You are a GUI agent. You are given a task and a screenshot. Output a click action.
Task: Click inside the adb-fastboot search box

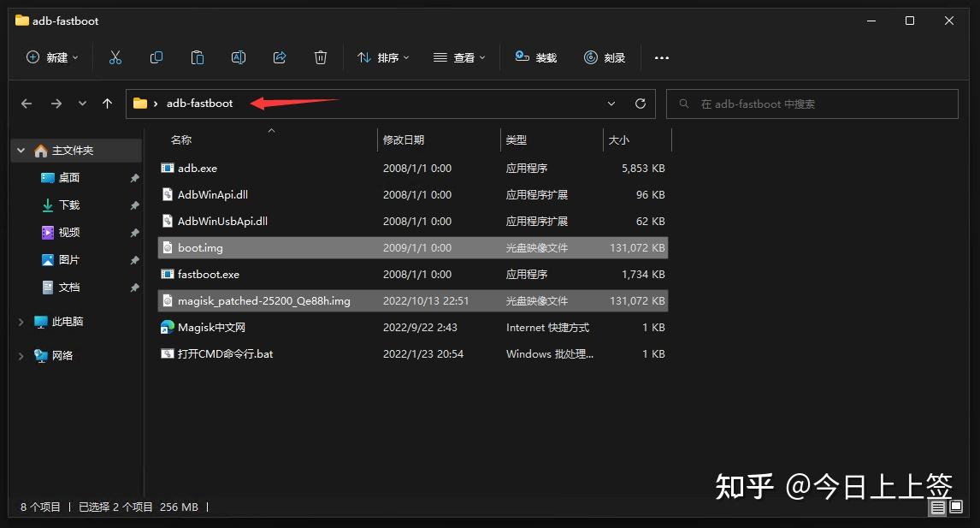pyautogui.click(x=812, y=103)
